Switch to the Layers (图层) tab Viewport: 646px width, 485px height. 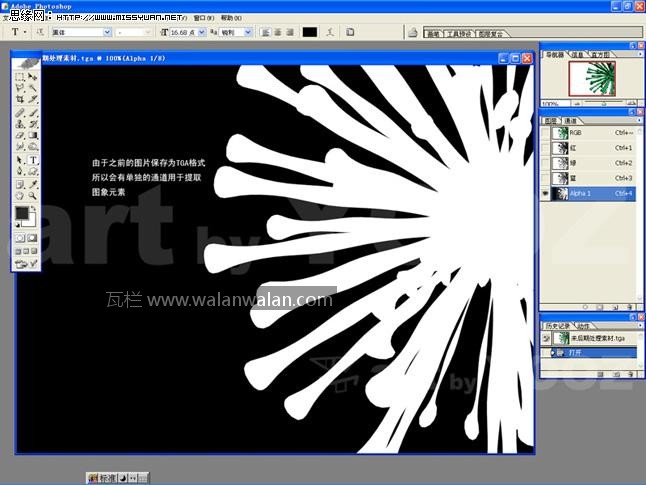(552, 120)
